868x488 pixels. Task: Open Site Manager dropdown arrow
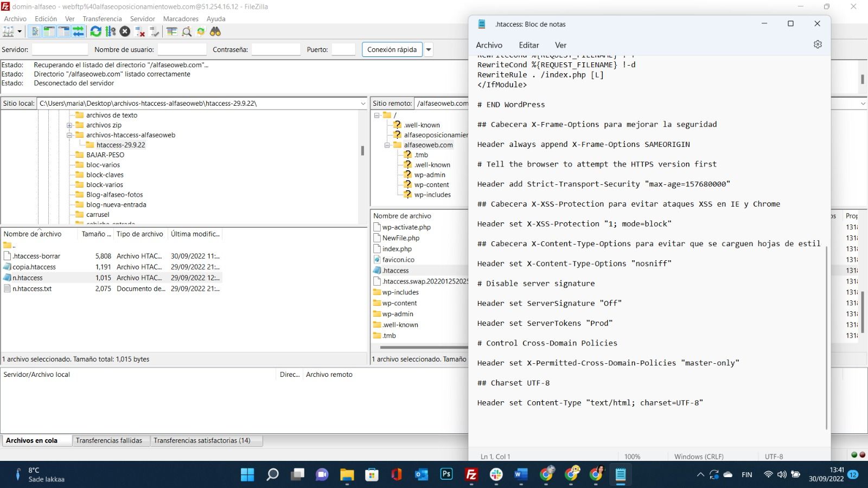click(20, 31)
